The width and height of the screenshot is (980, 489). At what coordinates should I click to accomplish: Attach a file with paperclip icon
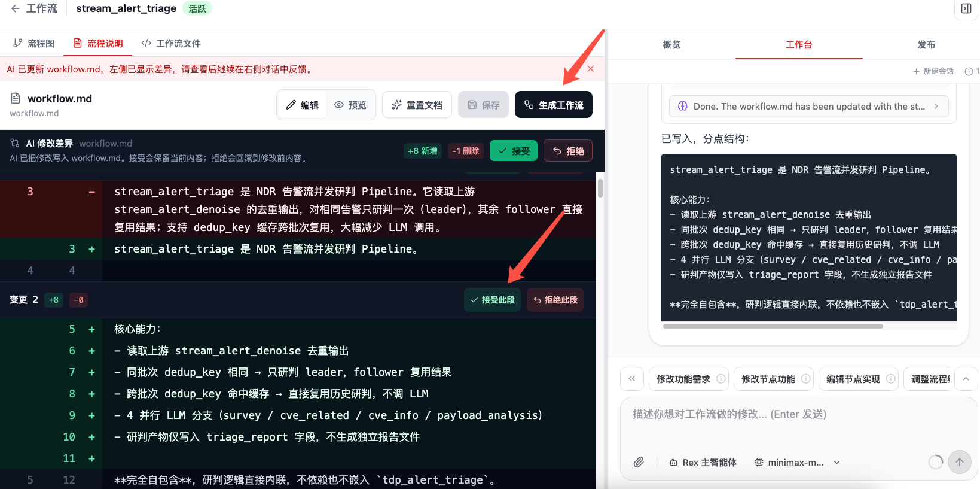pyautogui.click(x=639, y=462)
